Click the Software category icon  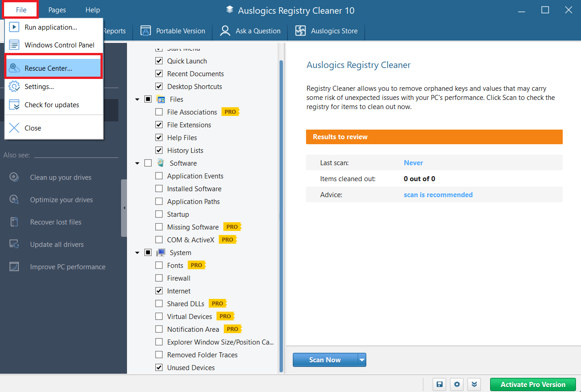point(160,163)
